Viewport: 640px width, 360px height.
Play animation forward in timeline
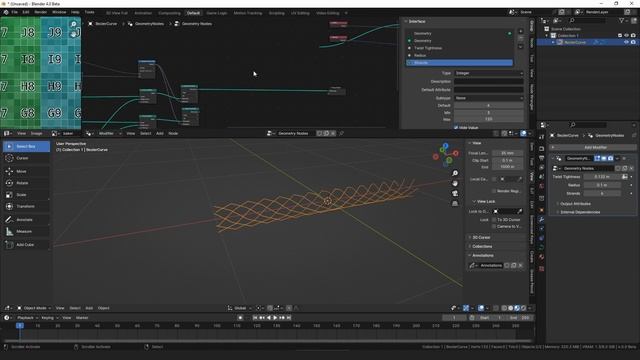275,318
